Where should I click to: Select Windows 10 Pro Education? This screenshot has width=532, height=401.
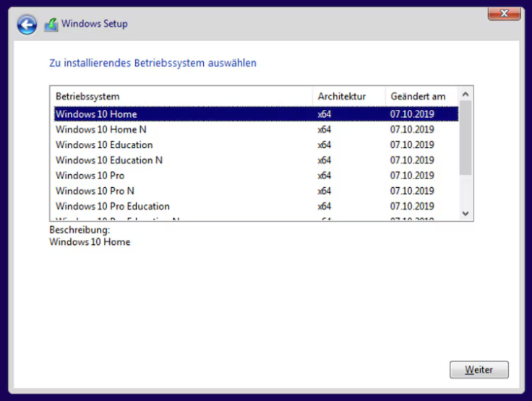click(x=256, y=206)
